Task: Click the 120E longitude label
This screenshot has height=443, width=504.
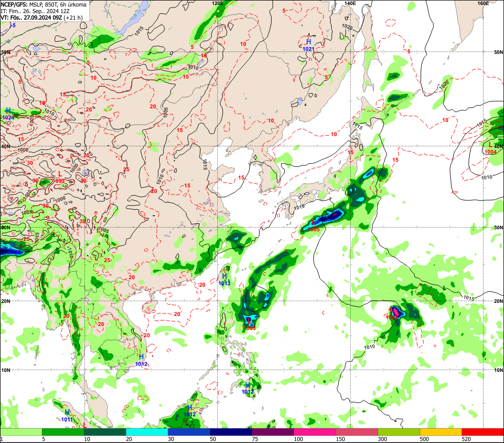Action: tap(218, 3)
